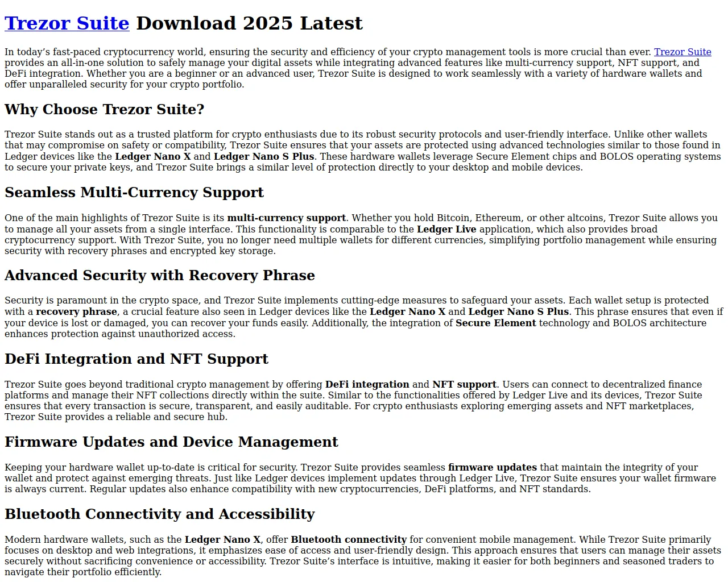Select the "Seamless Multi-Currency Support" heading
Viewport: 728px width, 582px height.
pyautogui.click(x=134, y=192)
